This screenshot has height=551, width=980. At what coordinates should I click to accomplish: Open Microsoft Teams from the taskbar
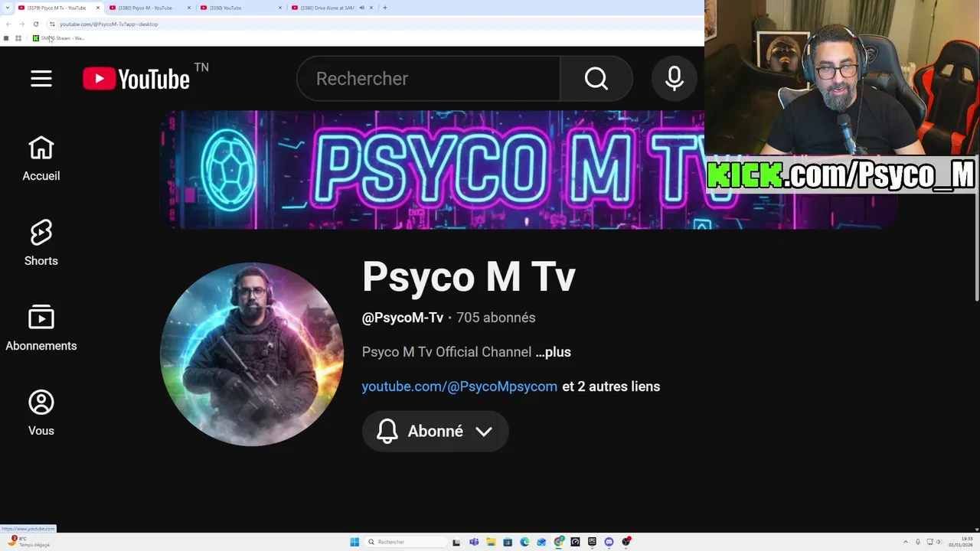pyautogui.click(x=474, y=542)
